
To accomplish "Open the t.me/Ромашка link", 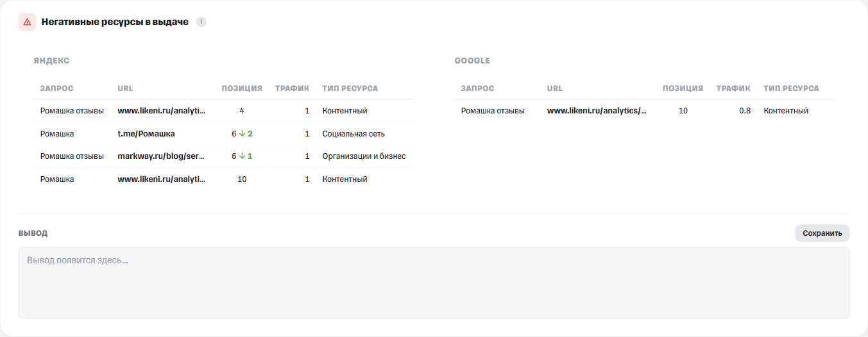I will tap(146, 134).
